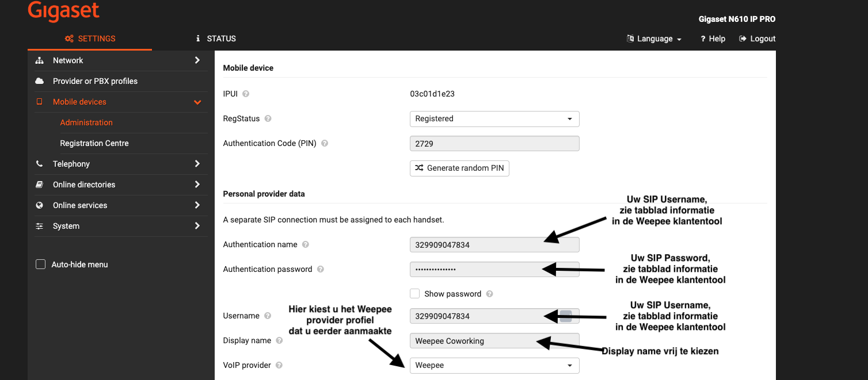Click help icon beside VoIP provider
868x380 pixels.
tap(279, 365)
